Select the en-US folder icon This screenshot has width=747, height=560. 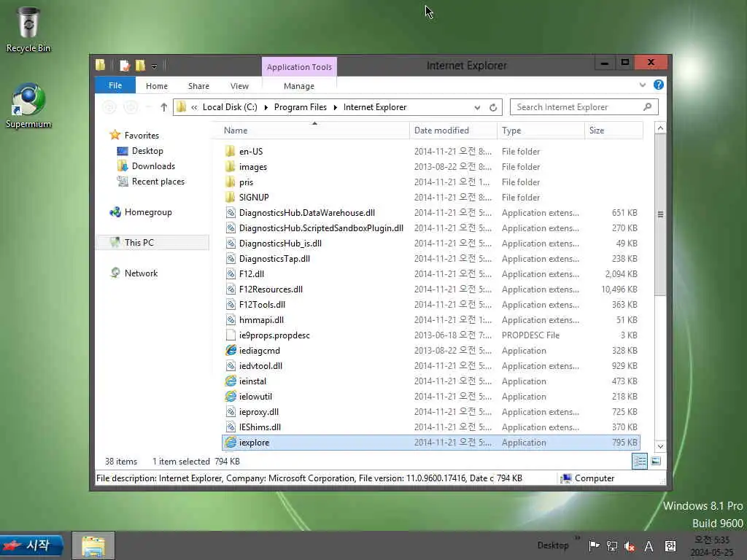point(231,152)
